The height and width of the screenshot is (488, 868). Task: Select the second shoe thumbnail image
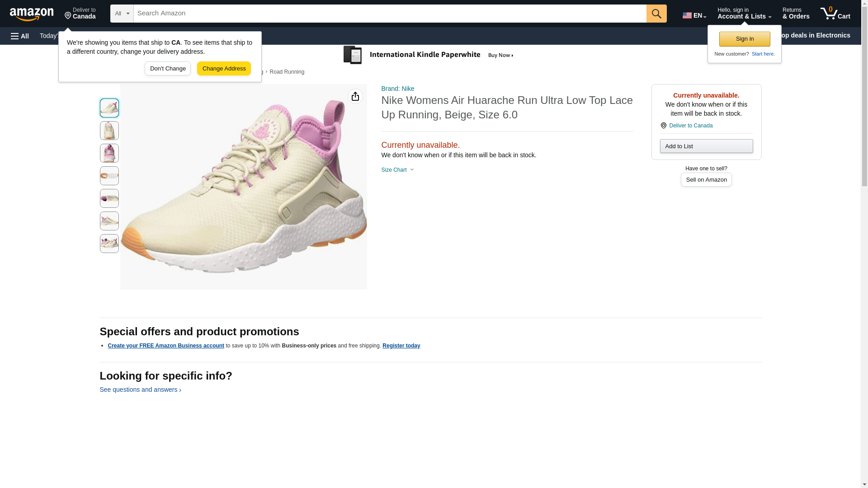pos(109,131)
